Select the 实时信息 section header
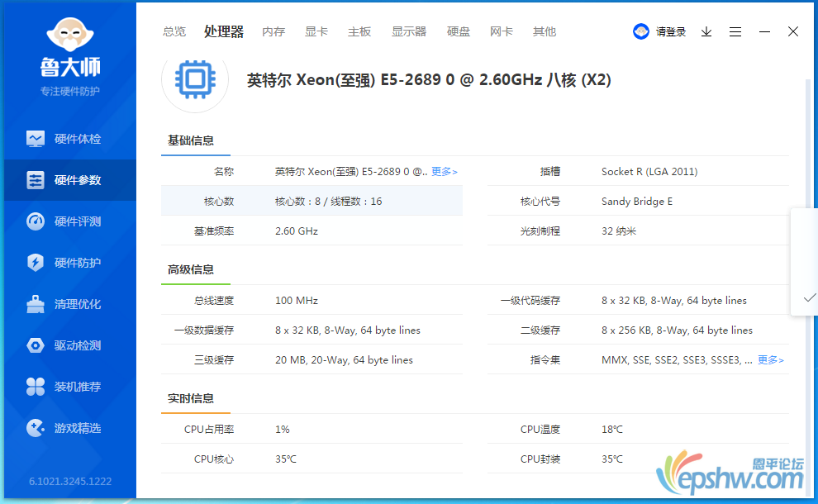This screenshot has width=818, height=504. tap(191, 398)
